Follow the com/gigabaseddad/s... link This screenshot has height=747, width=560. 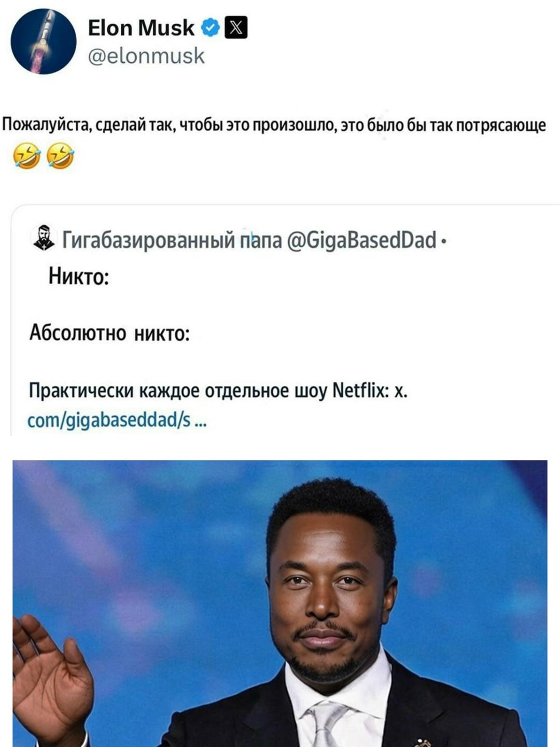[x=117, y=419]
